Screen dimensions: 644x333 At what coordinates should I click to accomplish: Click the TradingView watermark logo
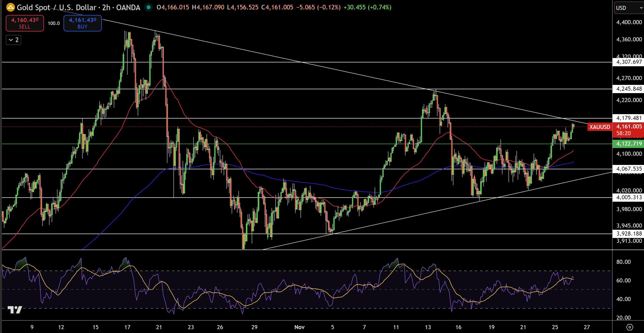click(15, 310)
